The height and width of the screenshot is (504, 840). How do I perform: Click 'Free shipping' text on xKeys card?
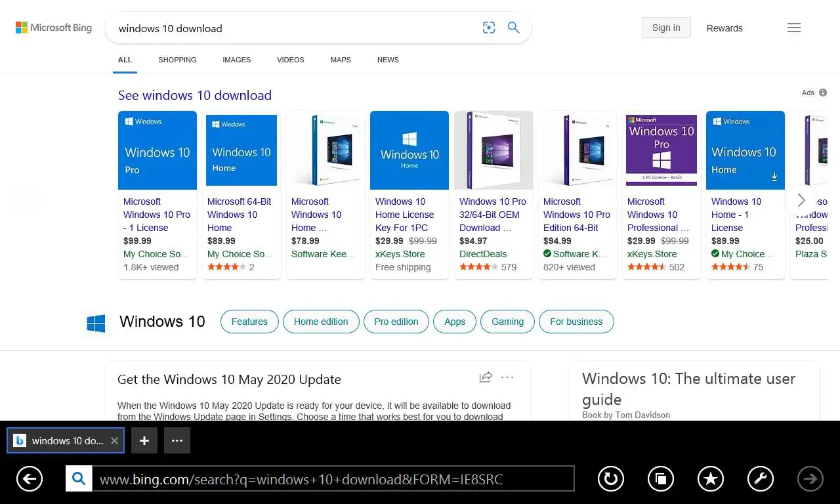[403, 267]
